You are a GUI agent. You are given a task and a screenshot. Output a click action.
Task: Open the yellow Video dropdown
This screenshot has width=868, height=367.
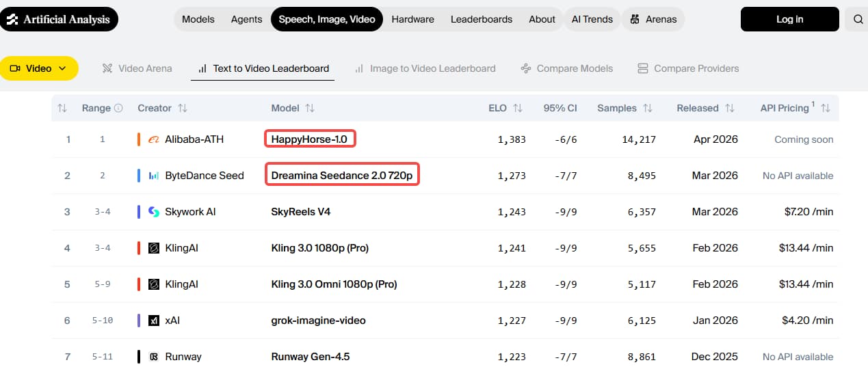(x=39, y=68)
